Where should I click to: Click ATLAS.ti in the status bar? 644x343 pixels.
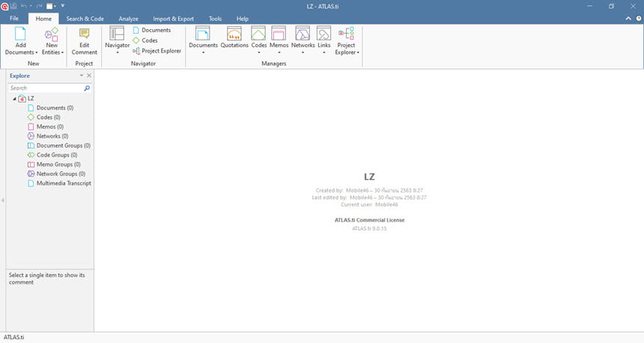(x=14, y=337)
